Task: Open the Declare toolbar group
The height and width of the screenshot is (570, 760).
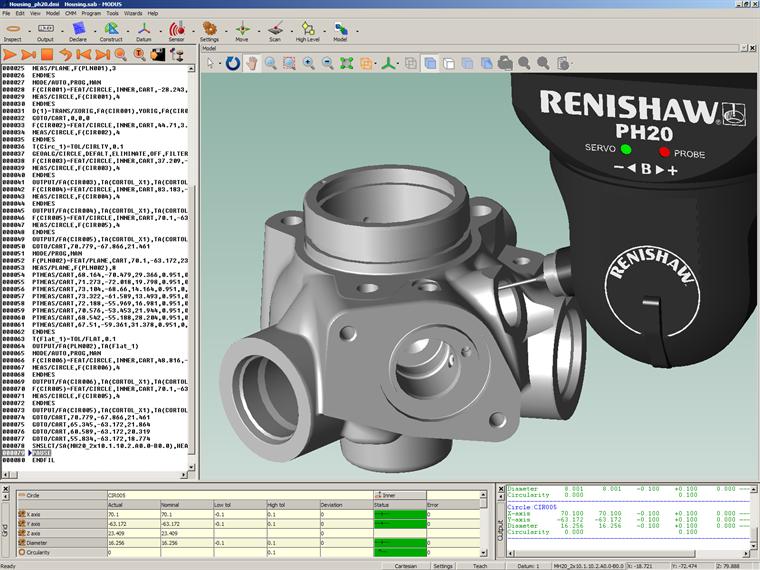Action: coord(78,31)
